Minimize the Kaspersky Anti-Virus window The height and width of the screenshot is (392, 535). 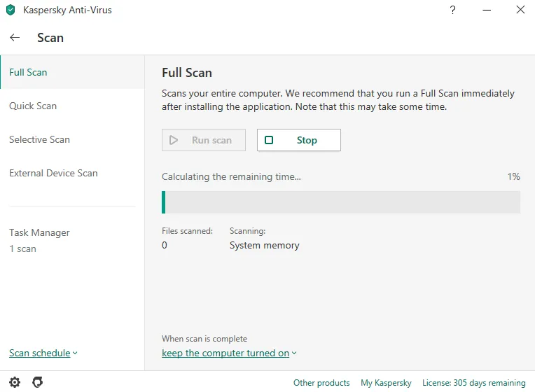[x=487, y=10]
